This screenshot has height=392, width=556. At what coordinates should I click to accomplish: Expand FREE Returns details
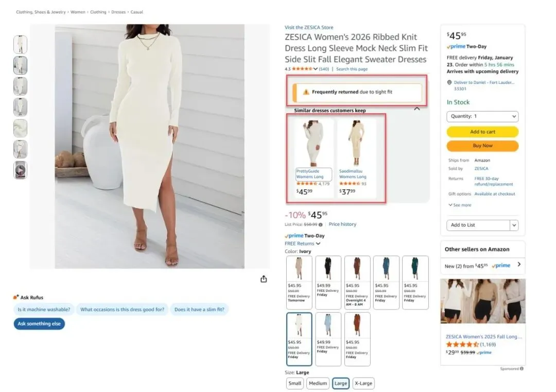click(303, 243)
